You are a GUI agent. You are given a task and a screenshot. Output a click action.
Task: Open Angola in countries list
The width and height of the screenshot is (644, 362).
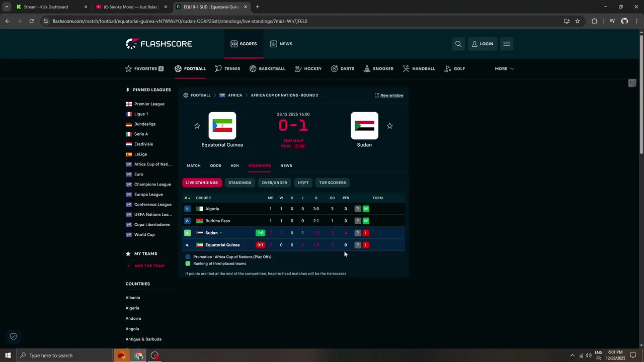132,329
